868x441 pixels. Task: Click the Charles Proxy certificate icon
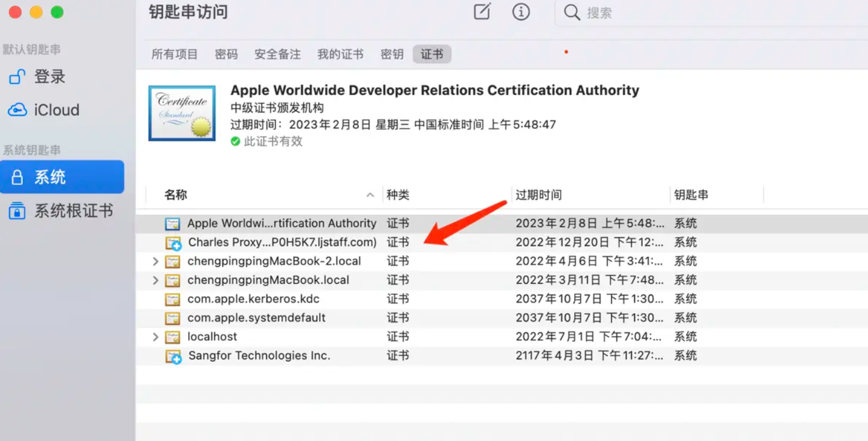tap(173, 243)
